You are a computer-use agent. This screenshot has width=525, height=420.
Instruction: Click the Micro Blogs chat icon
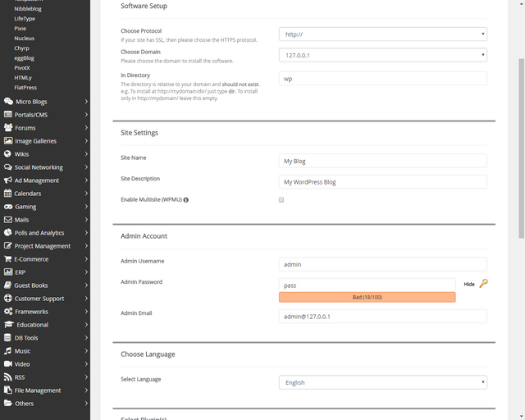(x=8, y=101)
